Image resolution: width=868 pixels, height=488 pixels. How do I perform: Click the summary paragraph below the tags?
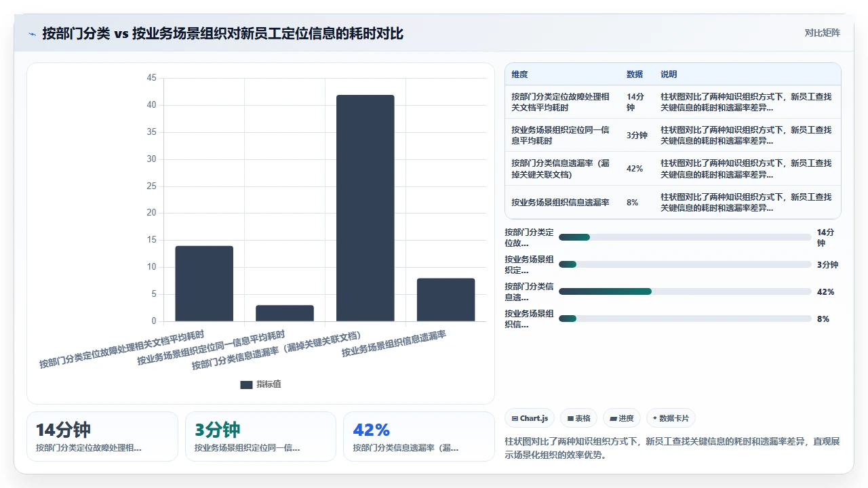click(672, 448)
